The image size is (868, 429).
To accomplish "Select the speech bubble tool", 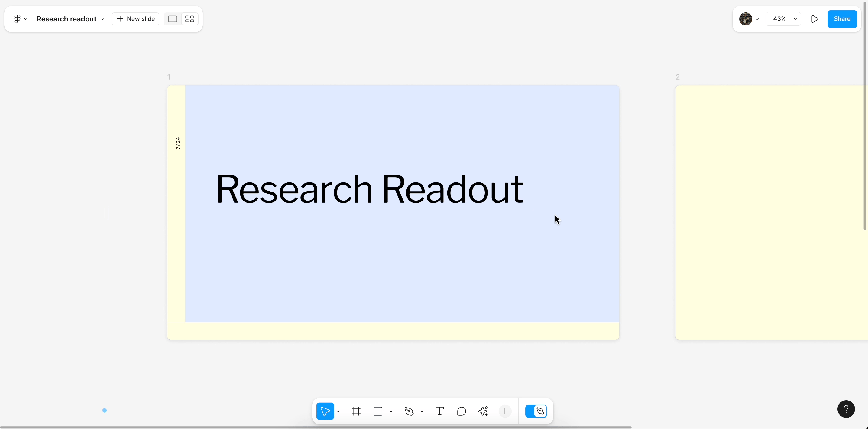I will click(x=461, y=411).
